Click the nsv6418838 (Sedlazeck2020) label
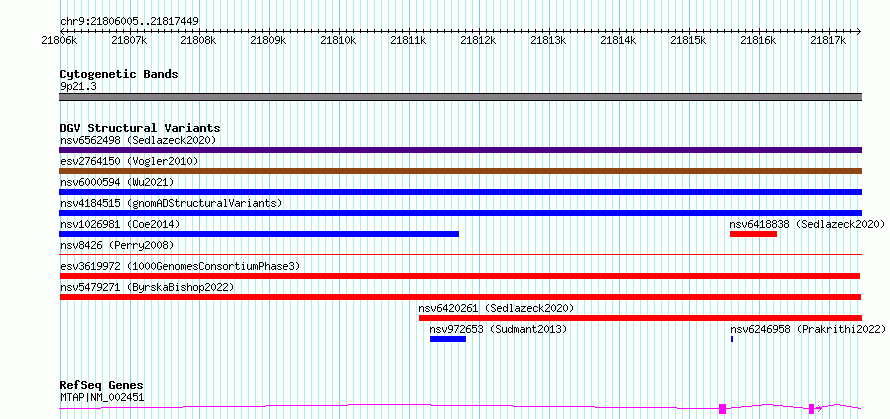 click(x=807, y=224)
